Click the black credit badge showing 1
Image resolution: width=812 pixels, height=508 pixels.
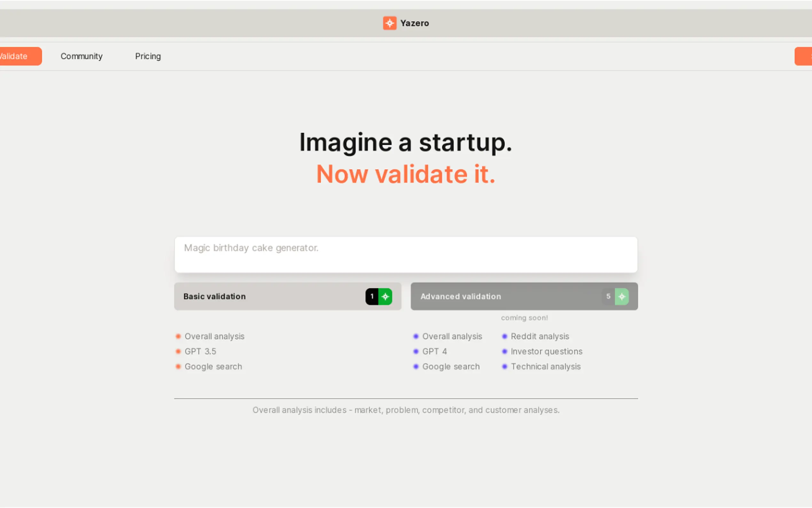(x=372, y=296)
